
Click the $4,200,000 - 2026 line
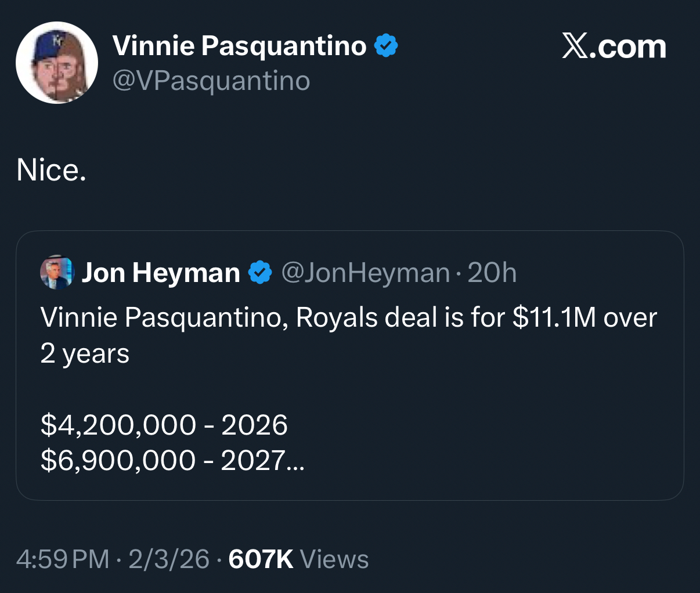(x=164, y=425)
